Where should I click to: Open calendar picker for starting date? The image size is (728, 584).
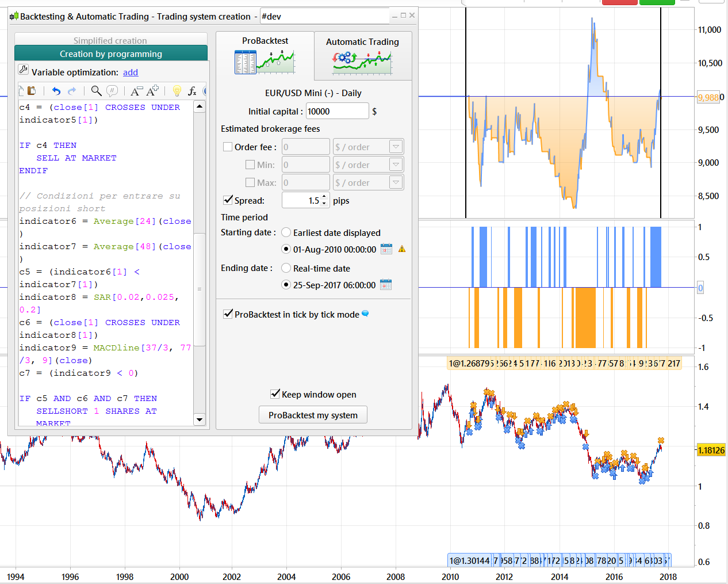coord(386,249)
